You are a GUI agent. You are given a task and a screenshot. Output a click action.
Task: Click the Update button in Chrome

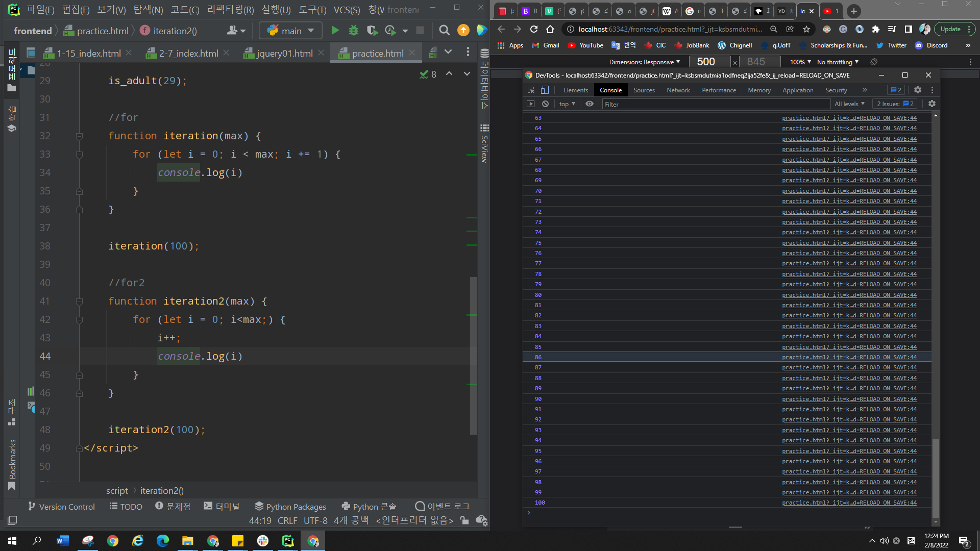pos(950,29)
